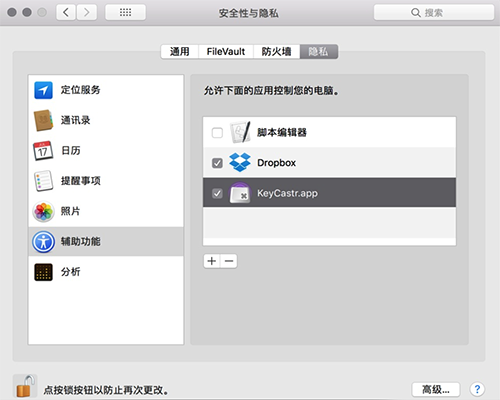
Task: Click the Script Editor app icon
Action: 240,132
